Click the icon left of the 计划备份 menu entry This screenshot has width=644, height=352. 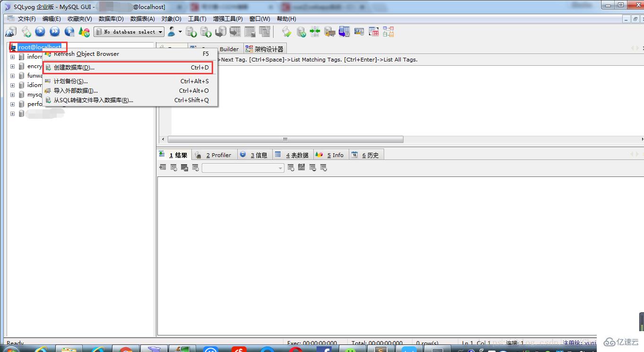coord(48,81)
